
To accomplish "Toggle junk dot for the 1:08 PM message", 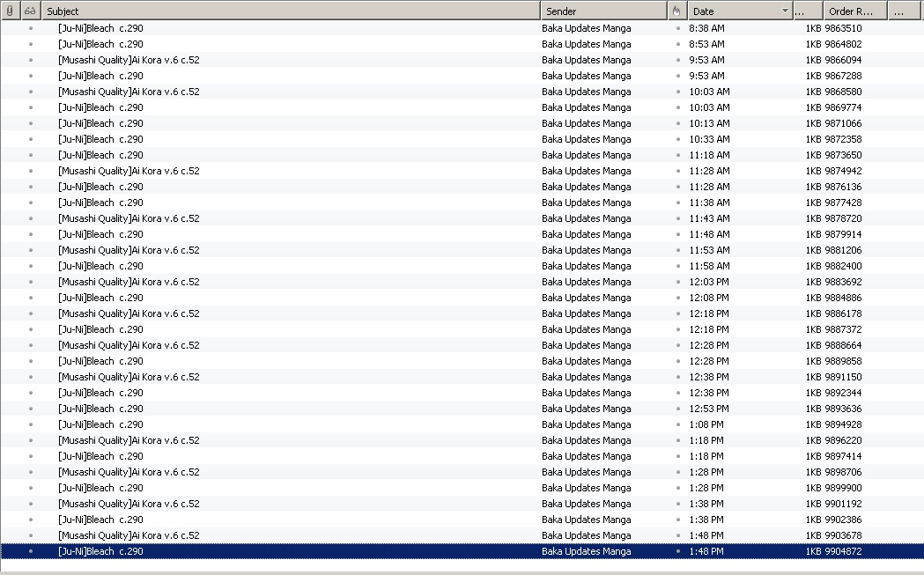I will tap(677, 424).
